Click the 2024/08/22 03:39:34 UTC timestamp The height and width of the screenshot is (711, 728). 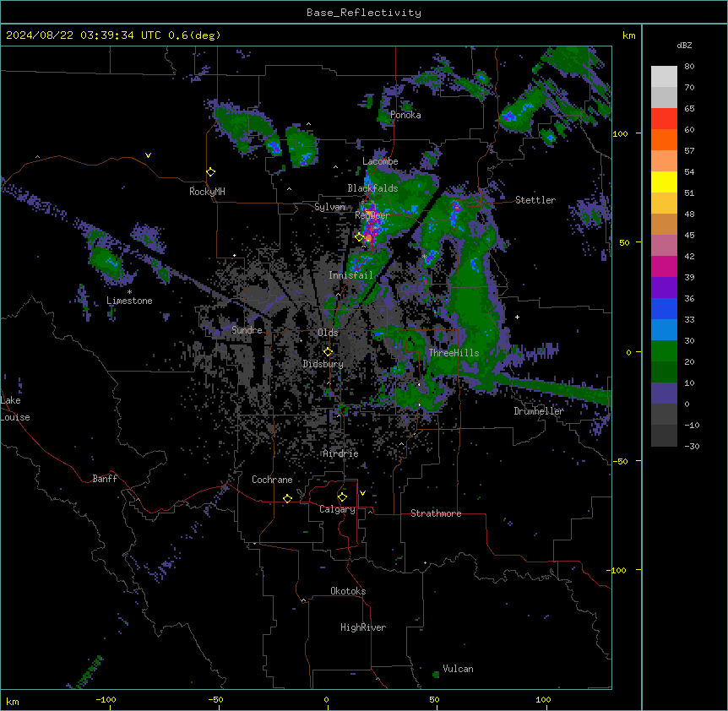tap(83, 35)
